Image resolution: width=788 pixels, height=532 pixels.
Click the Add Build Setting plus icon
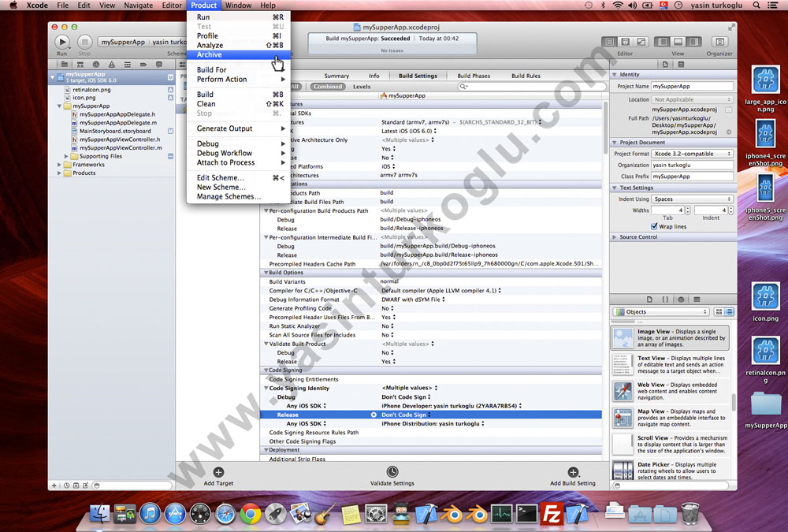[572, 472]
